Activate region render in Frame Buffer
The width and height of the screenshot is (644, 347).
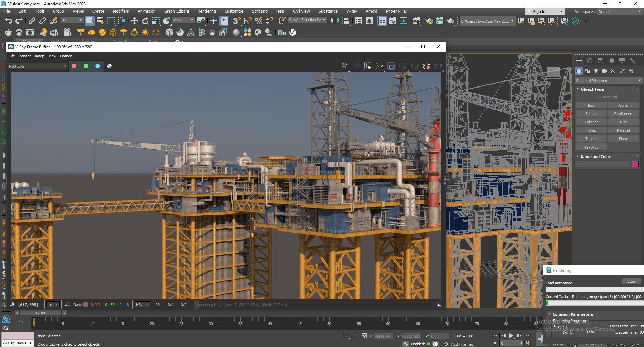[x=368, y=66]
